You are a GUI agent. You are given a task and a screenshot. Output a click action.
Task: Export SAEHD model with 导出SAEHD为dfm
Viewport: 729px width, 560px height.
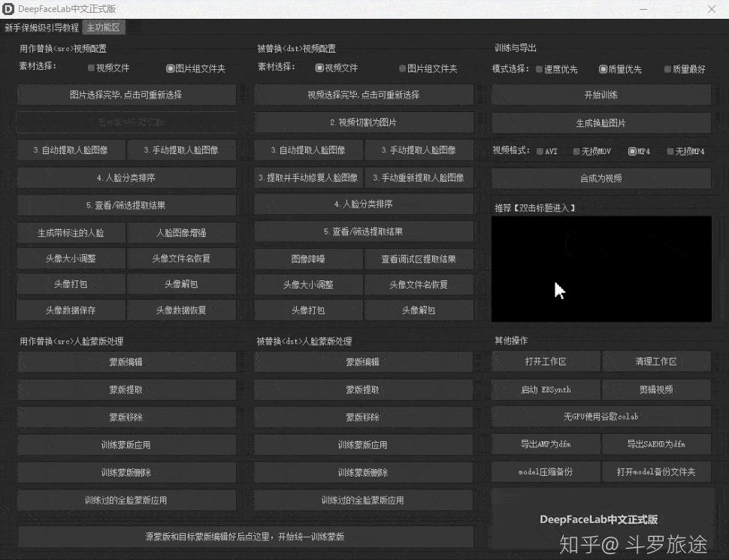pyautogui.click(x=656, y=444)
